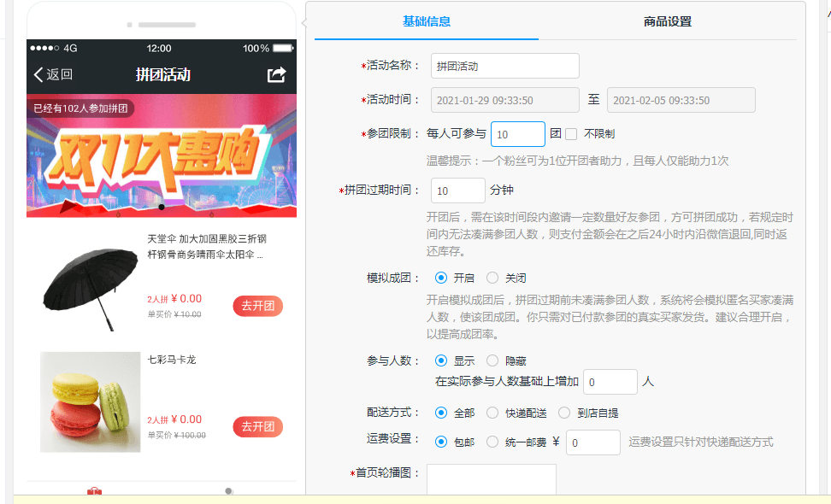Click the macaron product image
The image size is (831, 504).
click(91, 402)
